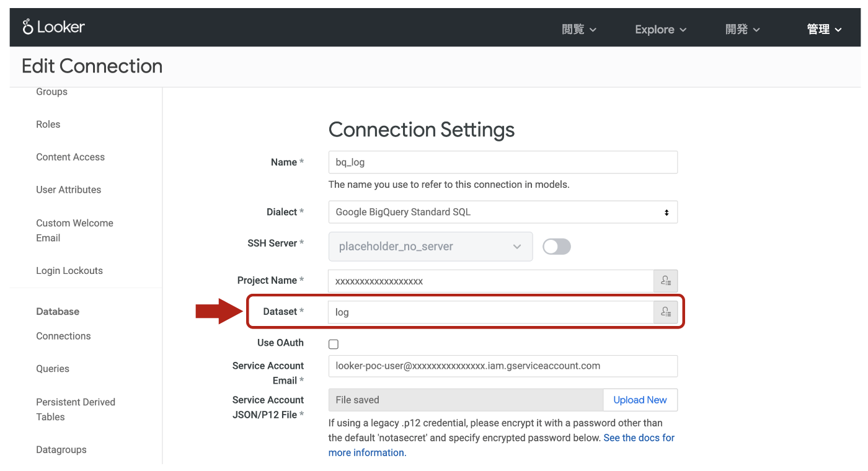The width and height of the screenshot is (868, 471).
Task: Click the Name input field
Action: pyautogui.click(x=503, y=162)
